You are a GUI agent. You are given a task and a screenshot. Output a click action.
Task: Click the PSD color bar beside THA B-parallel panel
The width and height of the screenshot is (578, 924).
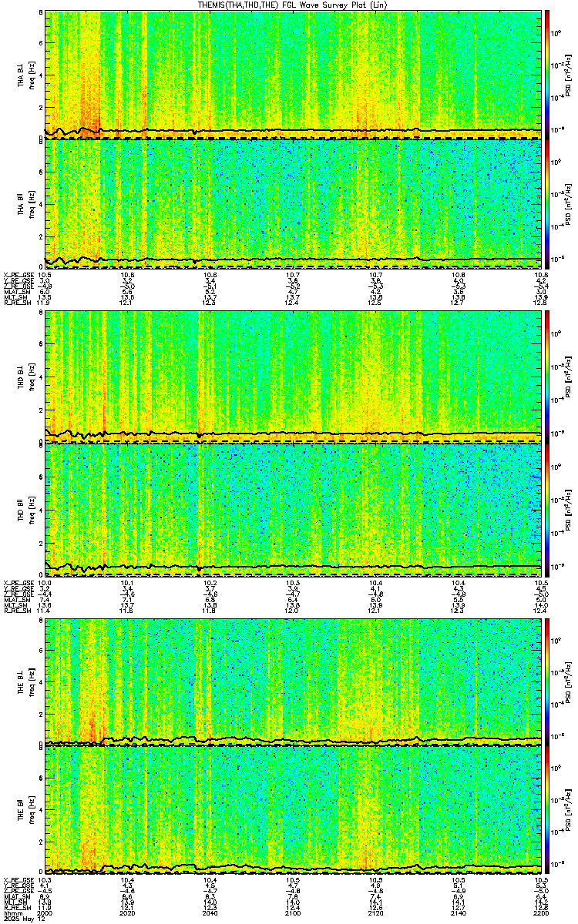coord(547,203)
